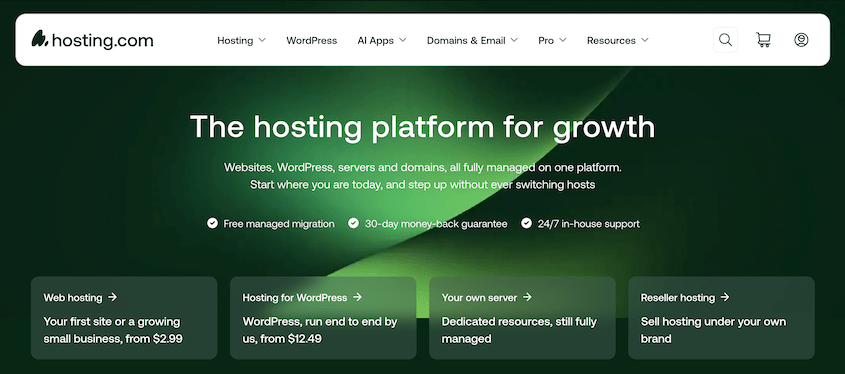Image resolution: width=845 pixels, height=374 pixels.
Task: Click checkmark icon beside 30-day money-back guarantee
Action: click(x=353, y=223)
